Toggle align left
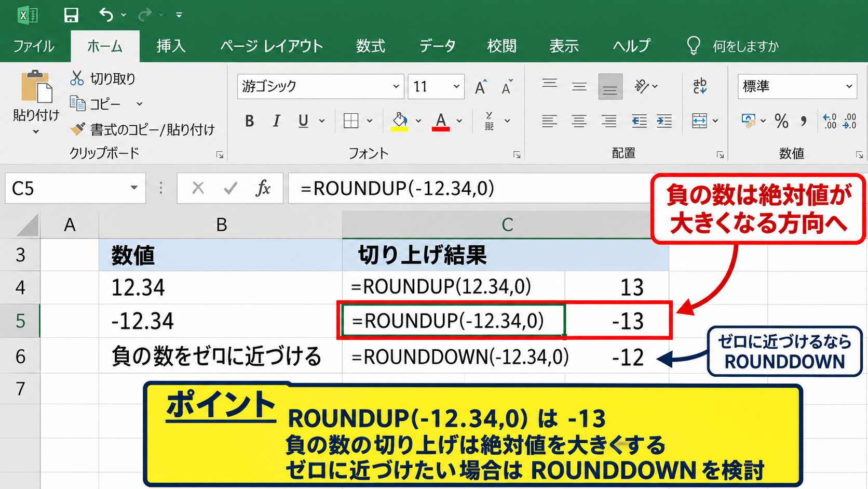Image resolution: width=868 pixels, height=489 pixels. 550,121
